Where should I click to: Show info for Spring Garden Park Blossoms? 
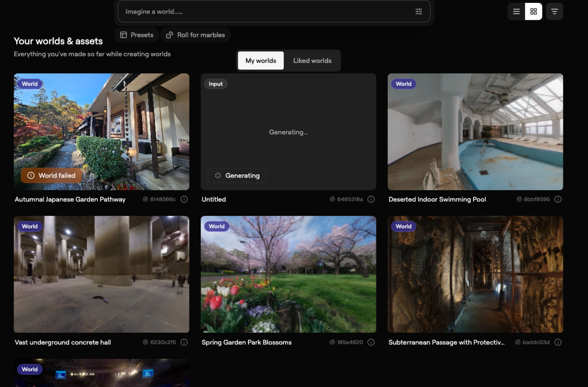click(371, 342)
